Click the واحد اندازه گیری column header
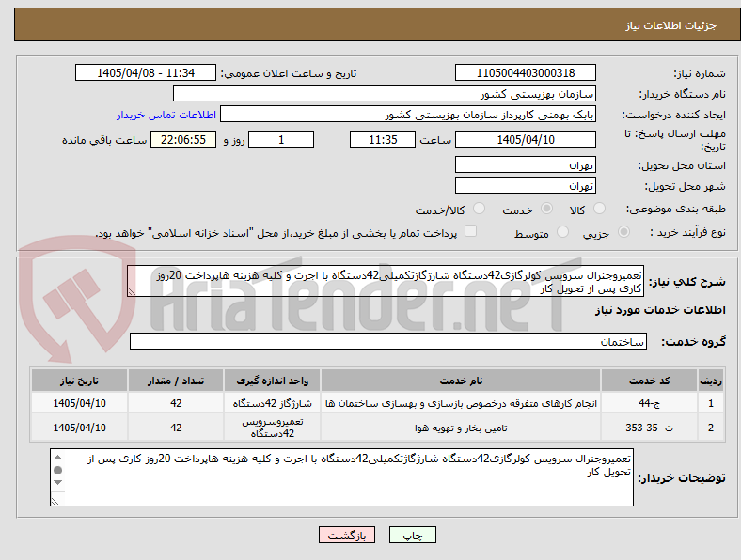This screenshot has width=741, height=560. coord(272,381)
